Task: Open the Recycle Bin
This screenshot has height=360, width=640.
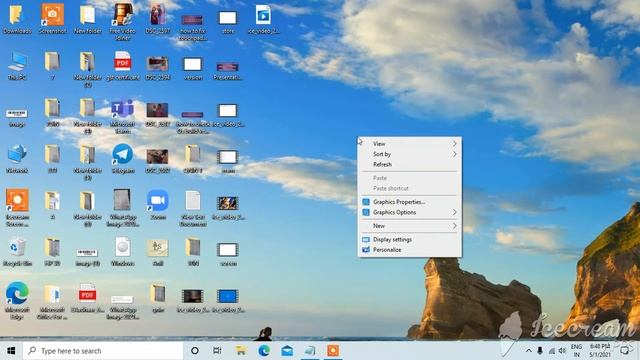Action: coord(17,252)
